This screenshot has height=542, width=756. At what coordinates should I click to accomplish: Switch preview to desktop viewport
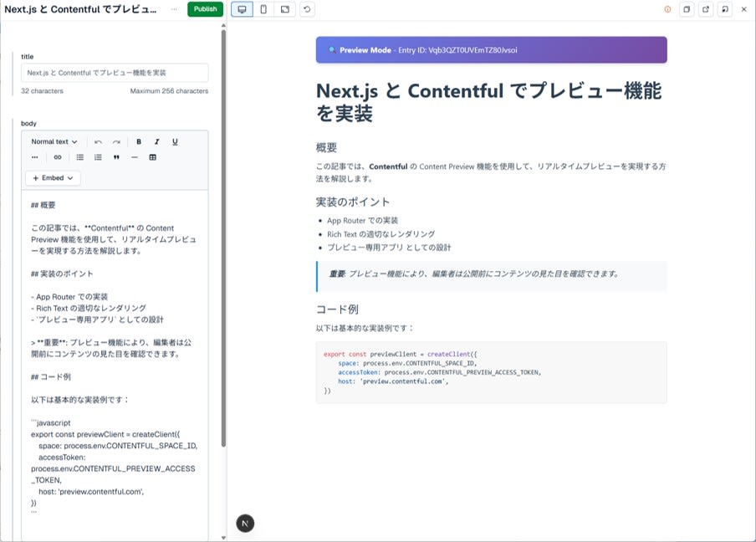242,9
